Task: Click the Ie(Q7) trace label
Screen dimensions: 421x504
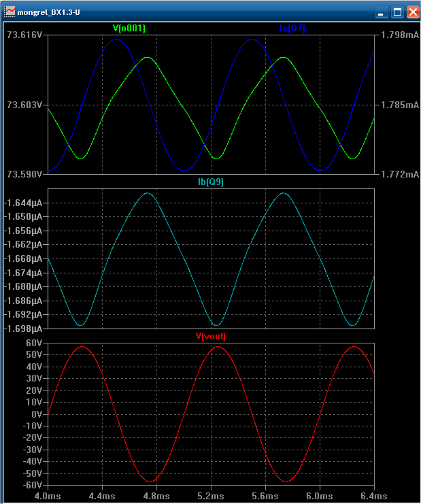Action: tap(292, 29)
